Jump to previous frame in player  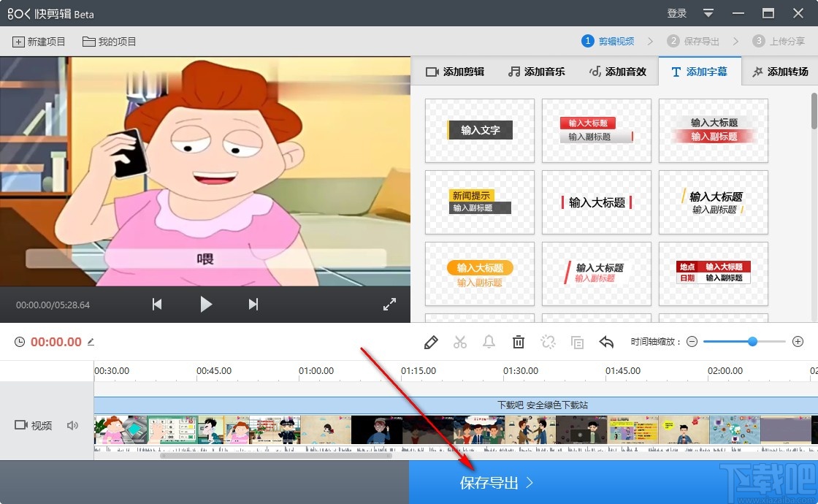click(157, 304)
